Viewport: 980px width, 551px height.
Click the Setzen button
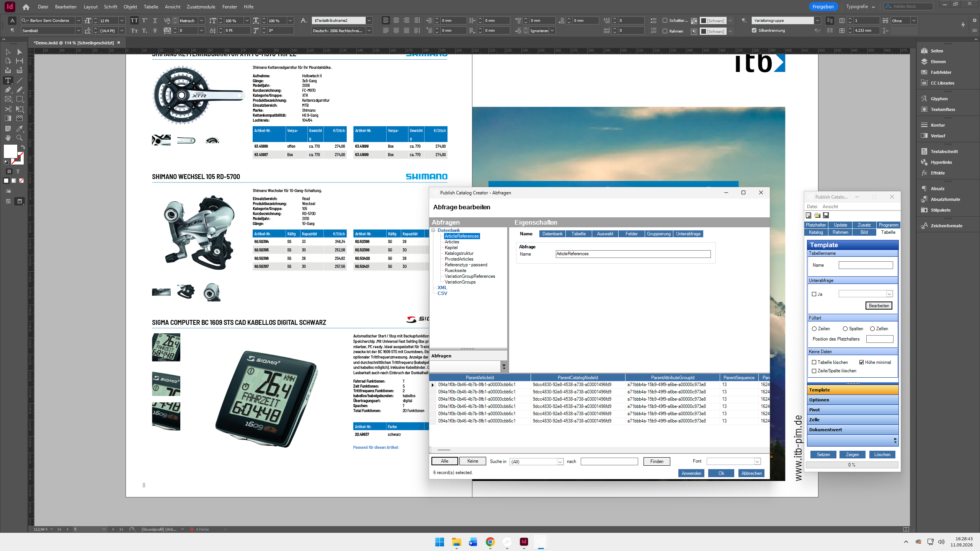(x=823, y=455)
